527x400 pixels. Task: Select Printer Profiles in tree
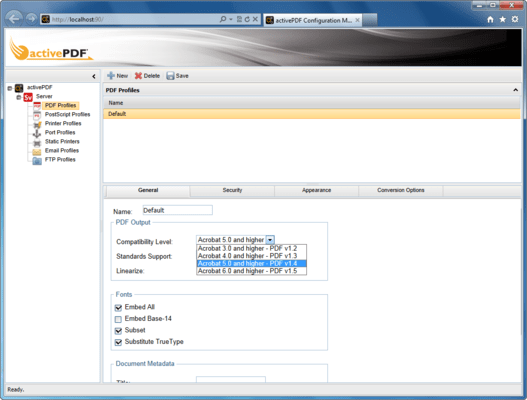pyautogui.click(x=63, y=123)
